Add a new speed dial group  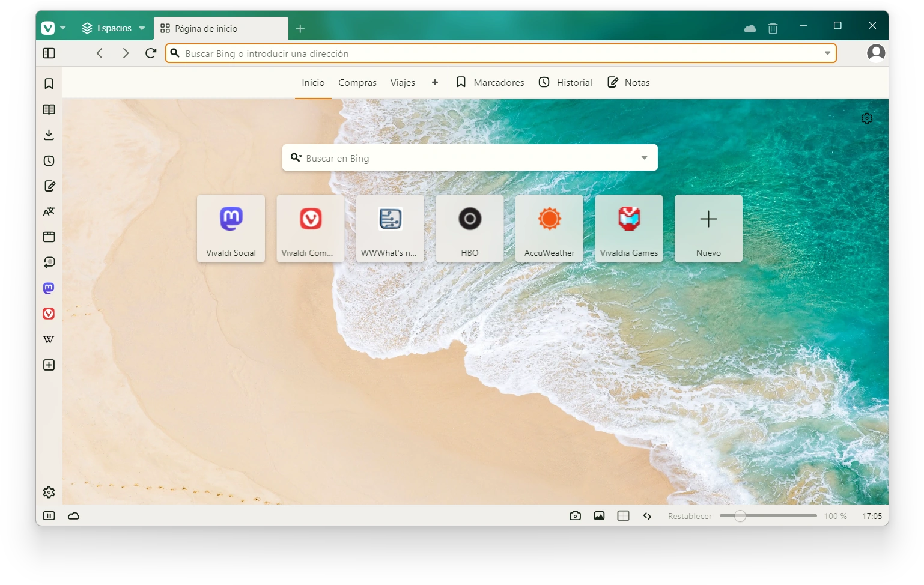coord(435,83)
